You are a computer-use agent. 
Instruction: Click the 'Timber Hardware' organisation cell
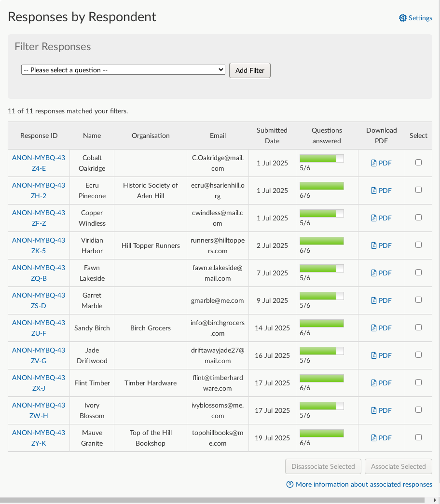point(151,383)
